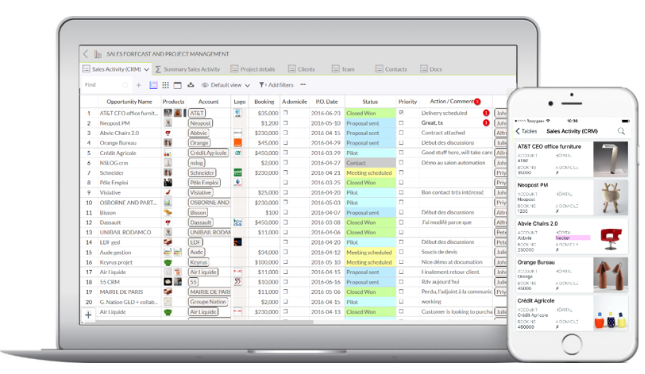Viewport: 645px width, 374px height.
Task: Expand the Sales Activity (CRM) tab dropdown arrow
Action: tap(146, 70)
